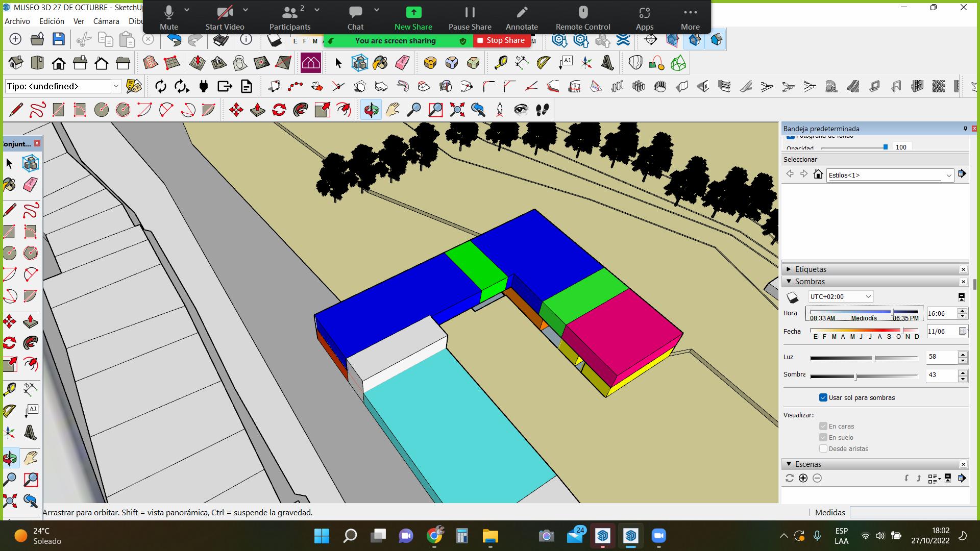980x551 pixels.
Task: Open the Archivo menu
Action: pyautogui.click(x=17, y=21)
